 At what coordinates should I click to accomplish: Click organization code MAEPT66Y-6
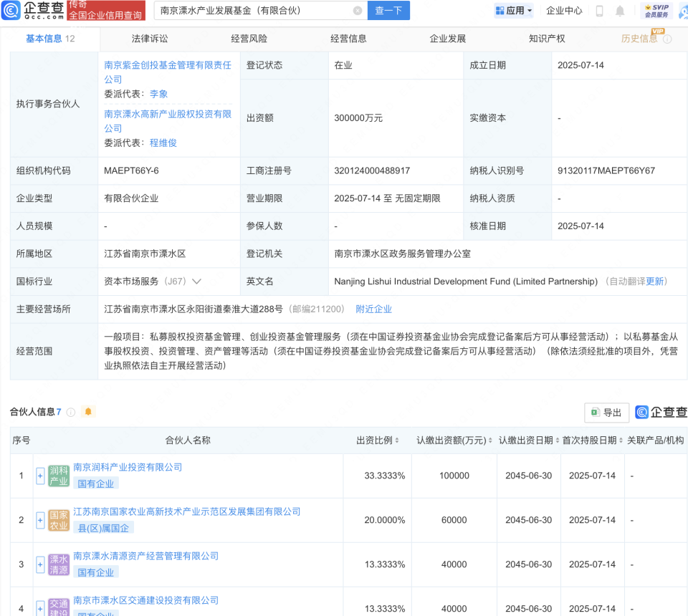131,170
